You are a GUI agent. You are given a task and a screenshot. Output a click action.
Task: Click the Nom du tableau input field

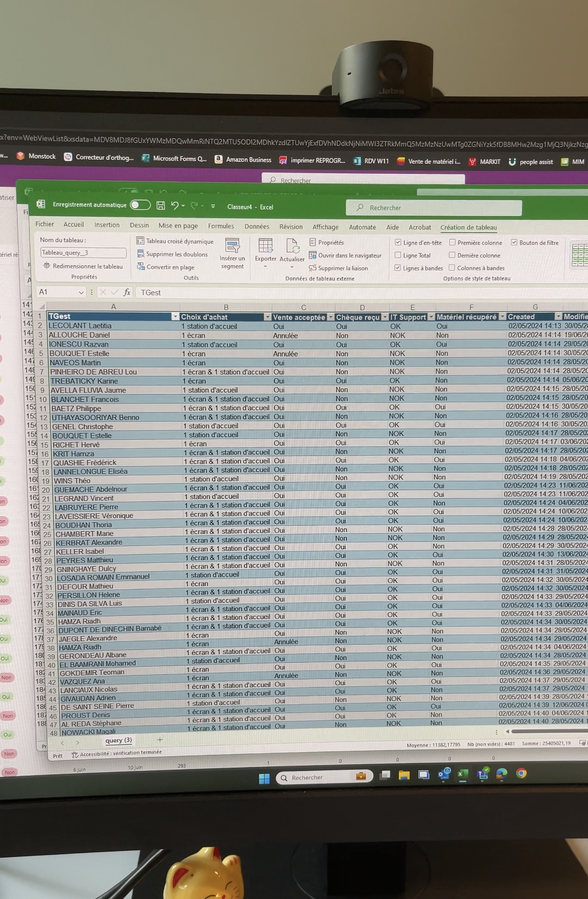point(83,252)
